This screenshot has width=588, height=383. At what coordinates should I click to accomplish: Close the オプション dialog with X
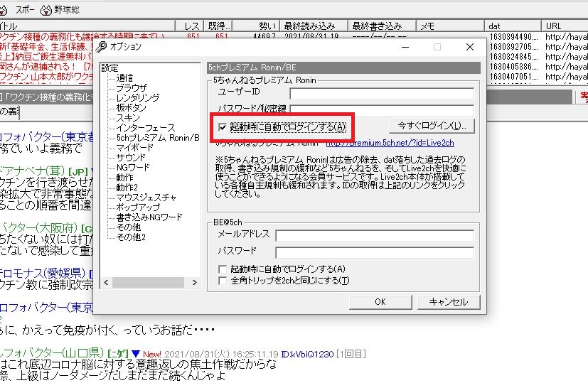[470, 47]
